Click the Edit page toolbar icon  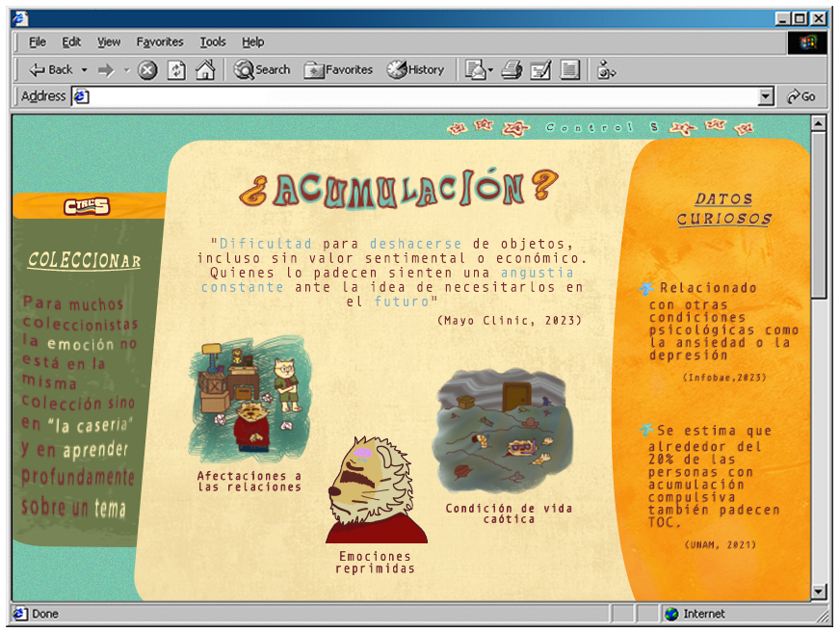pos(540,70)
